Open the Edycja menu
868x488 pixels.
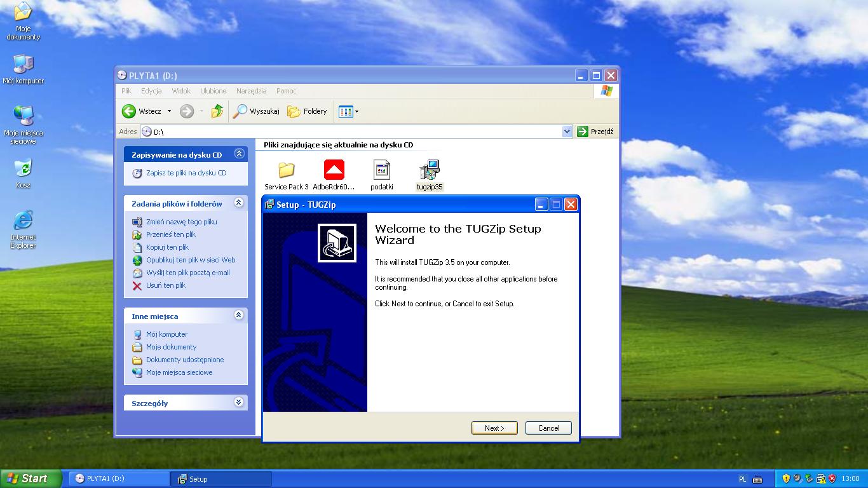pos(151,91)
